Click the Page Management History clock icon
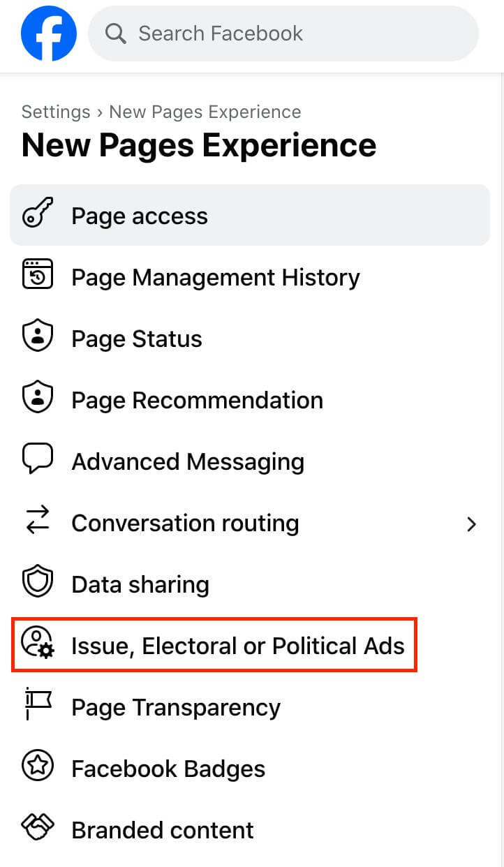This screenshot has height=867, width=504. (38, 277)
